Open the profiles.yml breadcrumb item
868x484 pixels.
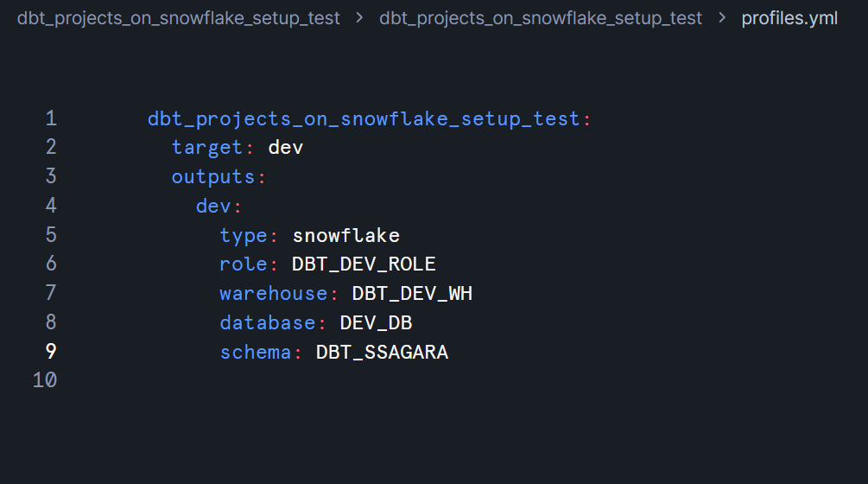(789, 18)
